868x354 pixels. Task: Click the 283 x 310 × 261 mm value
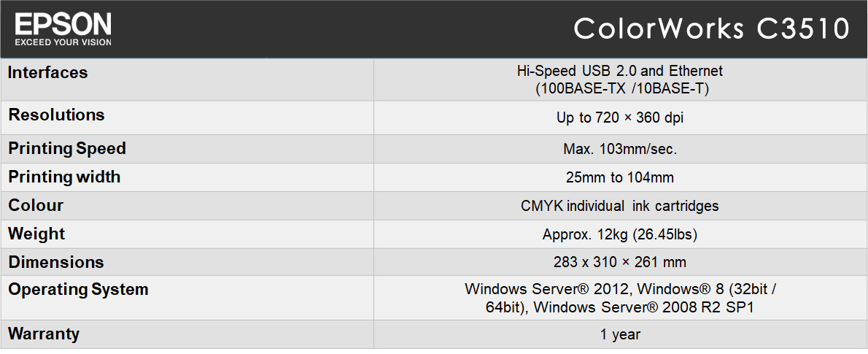pyautogui.click(x=619, y=262)
